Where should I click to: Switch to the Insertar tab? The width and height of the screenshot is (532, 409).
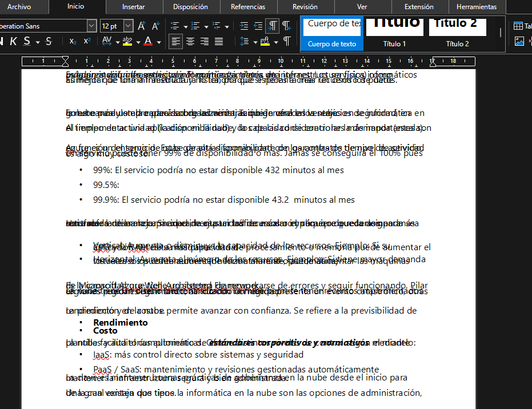point(133,7)
